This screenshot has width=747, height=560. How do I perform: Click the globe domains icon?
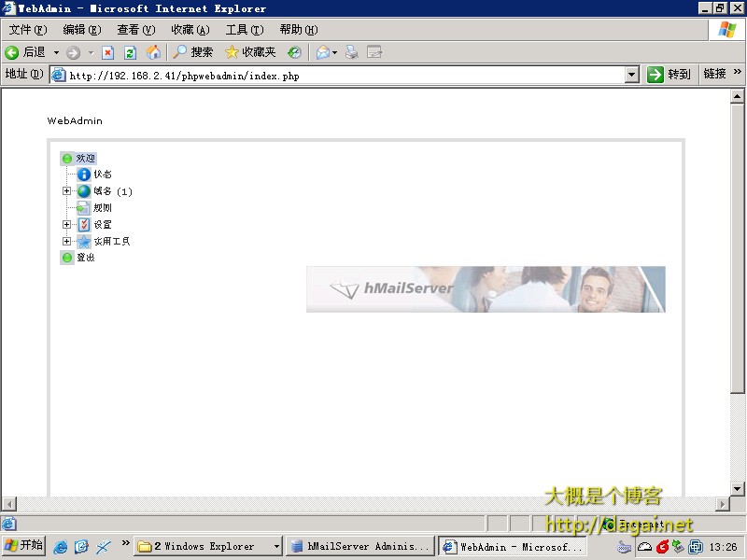pos(84,191)
